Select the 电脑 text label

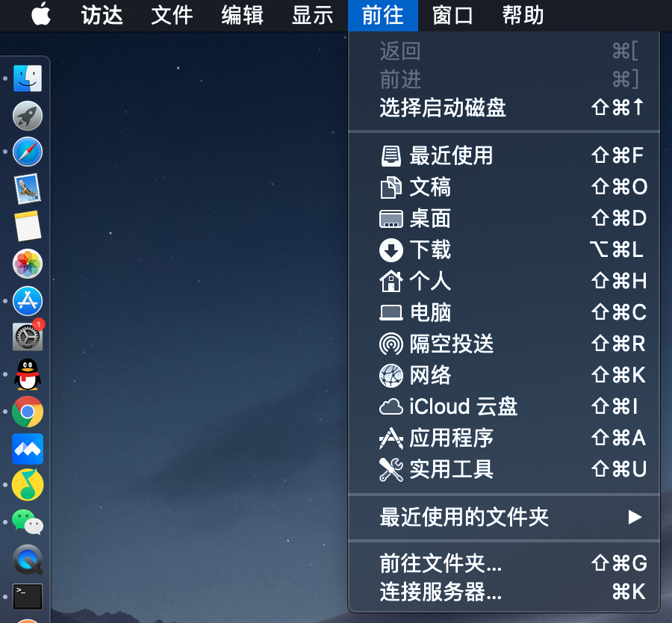click(430, 312)
